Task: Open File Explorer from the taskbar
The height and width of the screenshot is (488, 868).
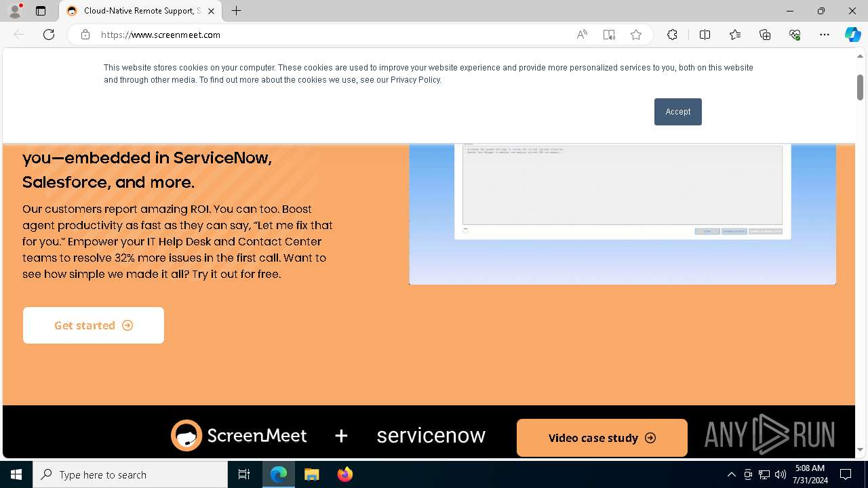Action: coord(311,474)
